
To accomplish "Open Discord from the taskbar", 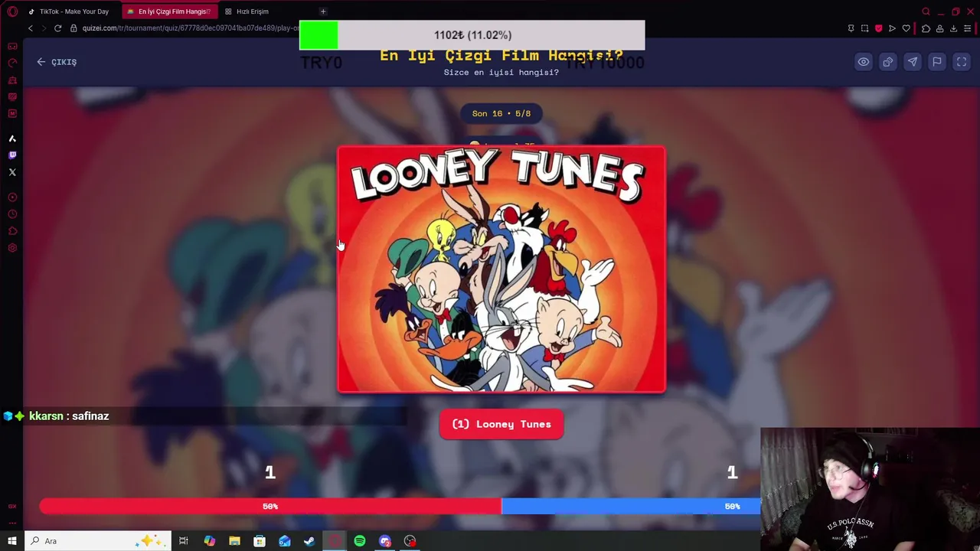I will tap(385, 541).
